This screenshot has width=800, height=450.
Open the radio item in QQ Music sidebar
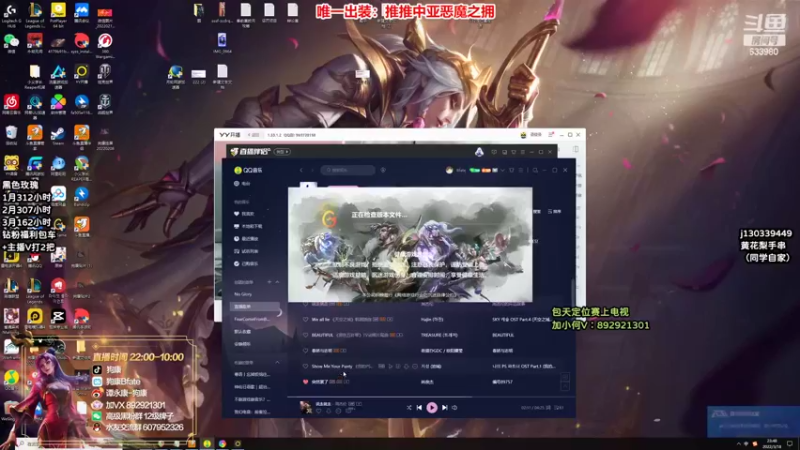242,183
